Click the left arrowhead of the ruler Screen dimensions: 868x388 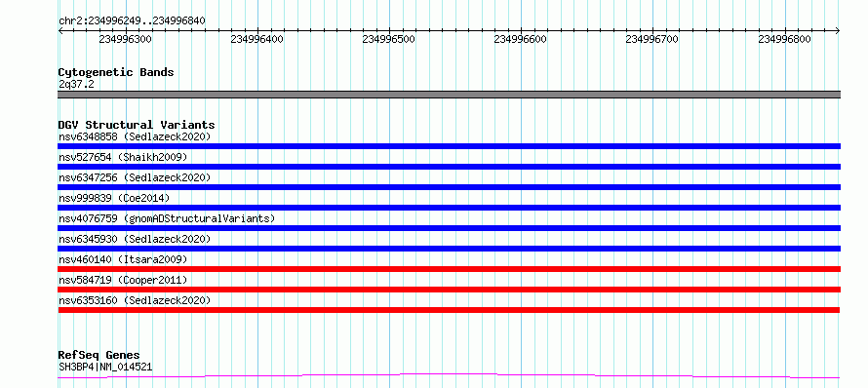pos(60,31)
